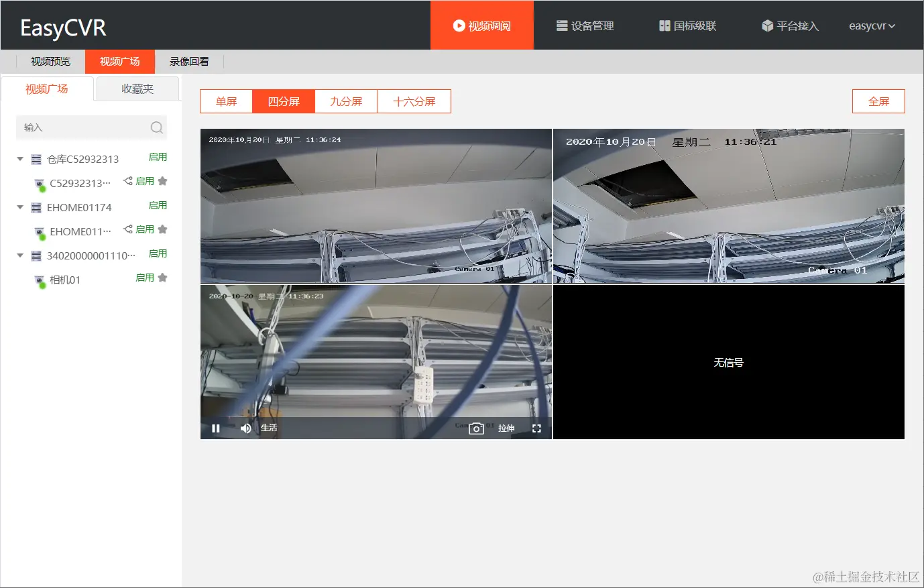
Task: Click the 全屏 button
Action: [x=878, y=101]
